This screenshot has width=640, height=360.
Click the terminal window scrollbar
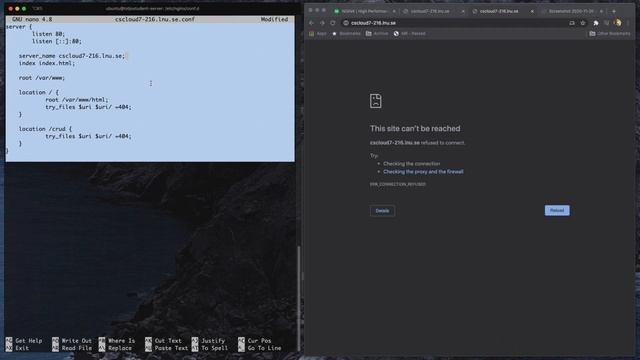coord(298,298)
